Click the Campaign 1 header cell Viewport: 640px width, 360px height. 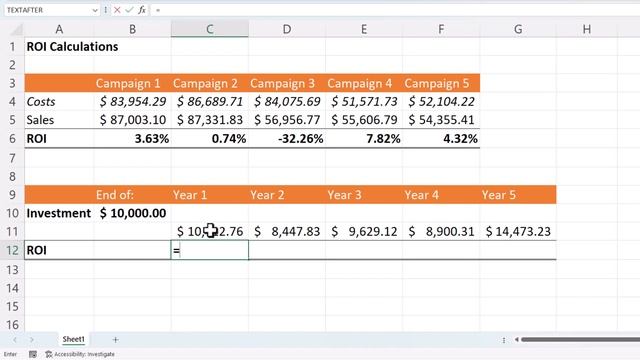[133, 83]
